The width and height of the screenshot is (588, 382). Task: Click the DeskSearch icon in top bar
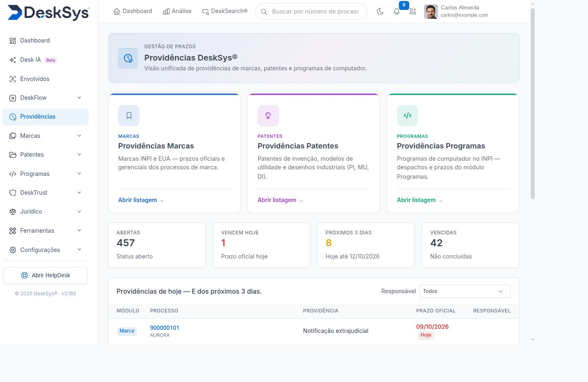tap(206, 11)
